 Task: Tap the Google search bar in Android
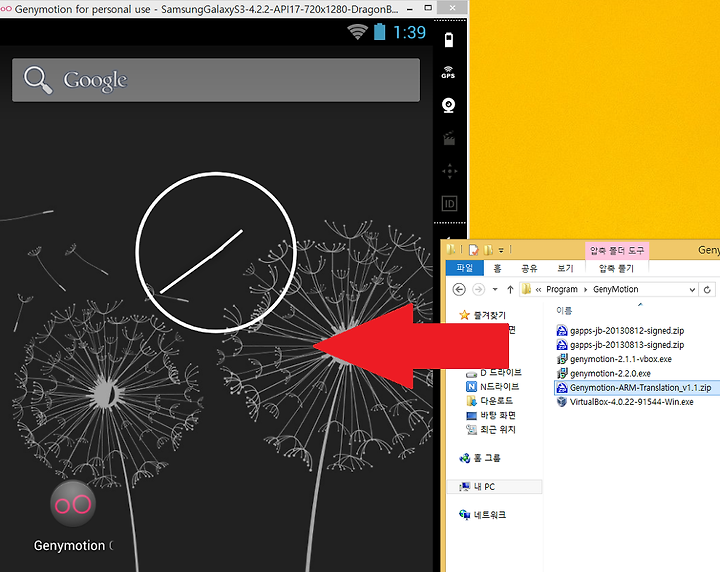(x=216, y=80)
